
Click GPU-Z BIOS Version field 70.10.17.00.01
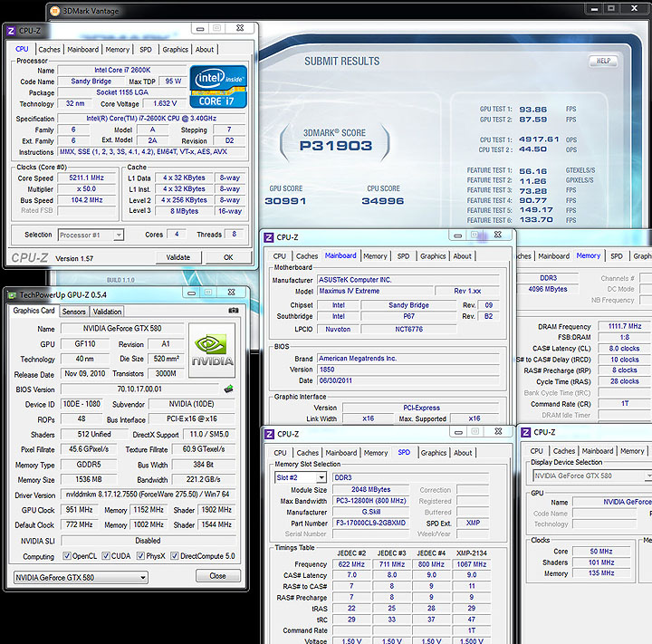pyautogui.click(x=139, y=389)
